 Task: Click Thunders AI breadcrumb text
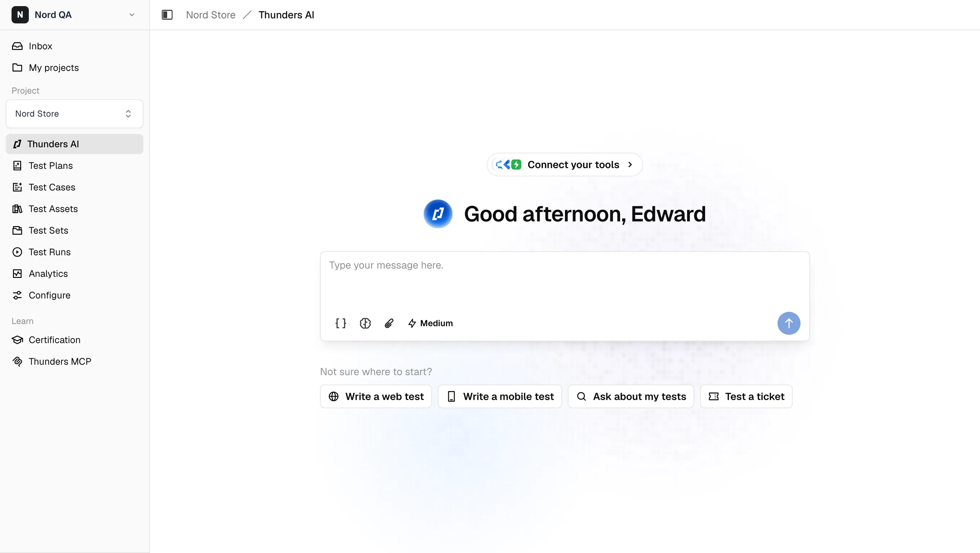[x=286, y=15]
